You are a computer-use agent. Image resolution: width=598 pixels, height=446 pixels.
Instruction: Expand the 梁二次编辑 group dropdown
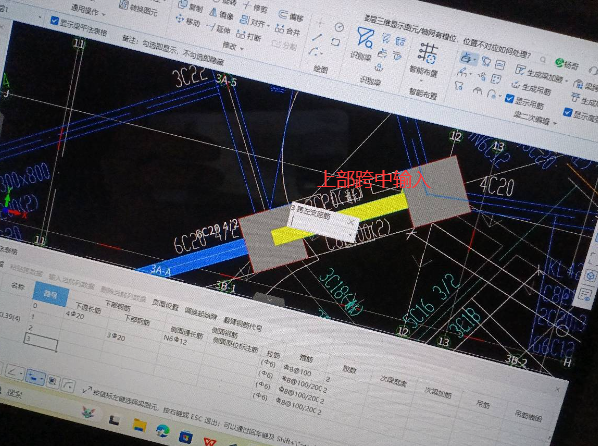pos(555,123)
